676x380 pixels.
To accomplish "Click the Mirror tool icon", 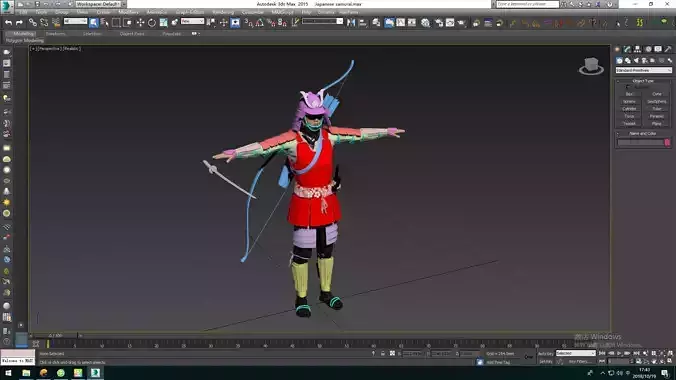I will 351,22.
